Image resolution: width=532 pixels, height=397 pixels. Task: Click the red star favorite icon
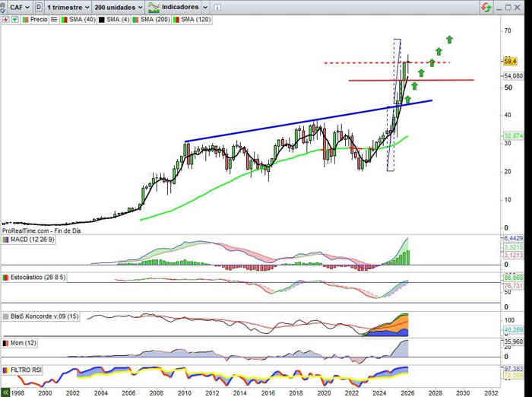(x=5, y=19)
